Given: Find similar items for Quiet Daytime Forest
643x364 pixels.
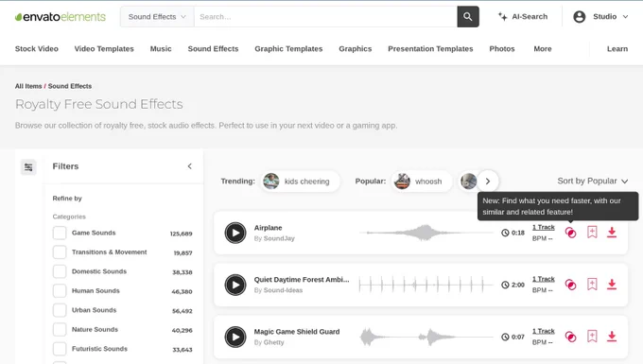Looking at the screenshot, I should tap(571, 285).
